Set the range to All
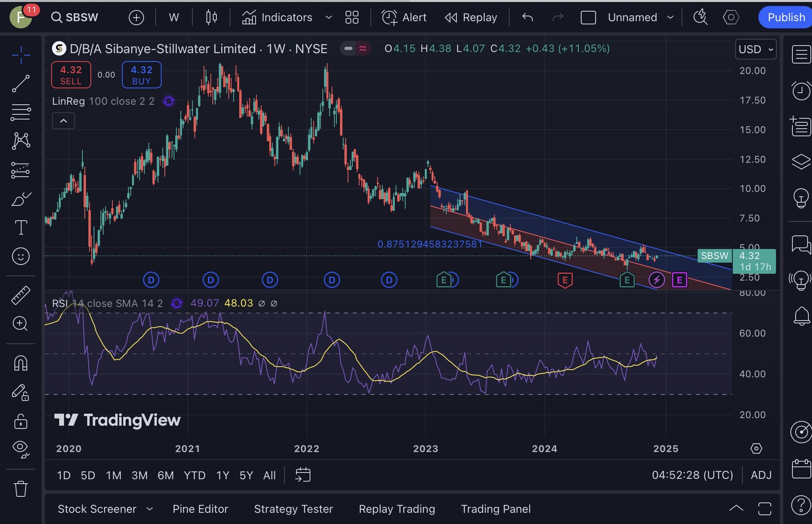Screen dimensions: 812x524 [x=270, y=475]
